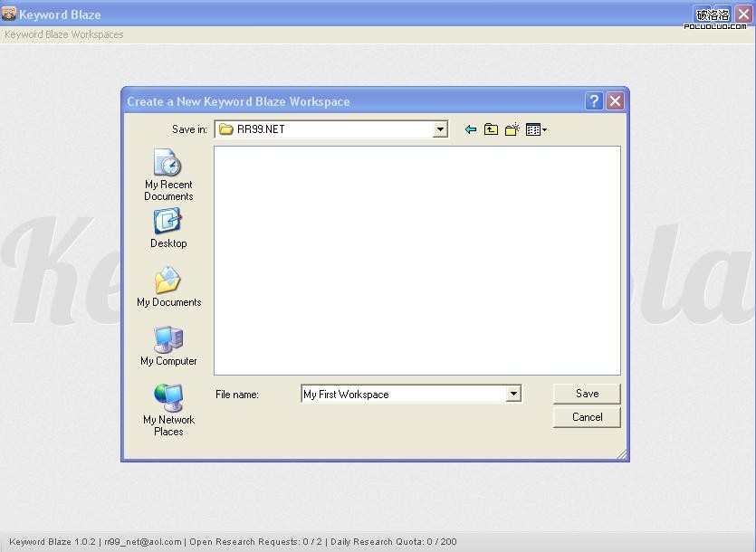Image resolution: width=756 pixels, height=552 pixels.
Task: Close the Create Workspace dialog
Action: (615, 101)
